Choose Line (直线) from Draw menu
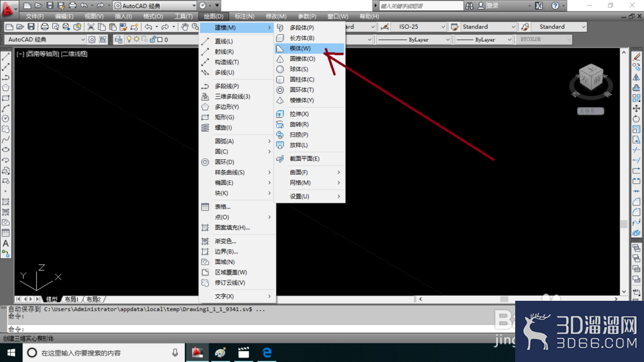 [237, 41]
